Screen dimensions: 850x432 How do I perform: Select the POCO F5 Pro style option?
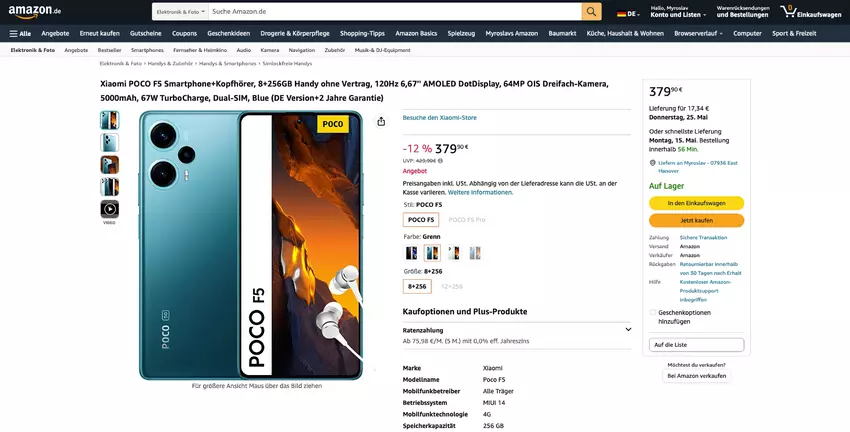(x=467, y=219)
